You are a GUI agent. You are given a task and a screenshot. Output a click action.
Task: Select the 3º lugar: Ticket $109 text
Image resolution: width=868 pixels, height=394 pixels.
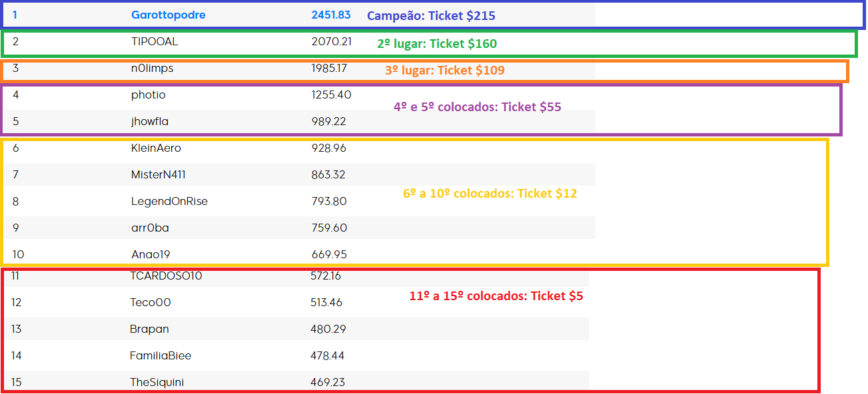pyautogui.click(x=445, y=70)
